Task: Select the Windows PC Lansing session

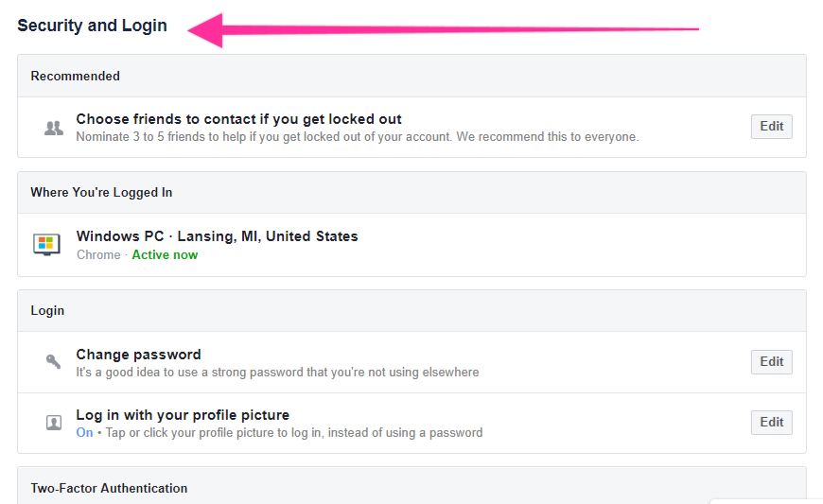Action: coord(217,236)
